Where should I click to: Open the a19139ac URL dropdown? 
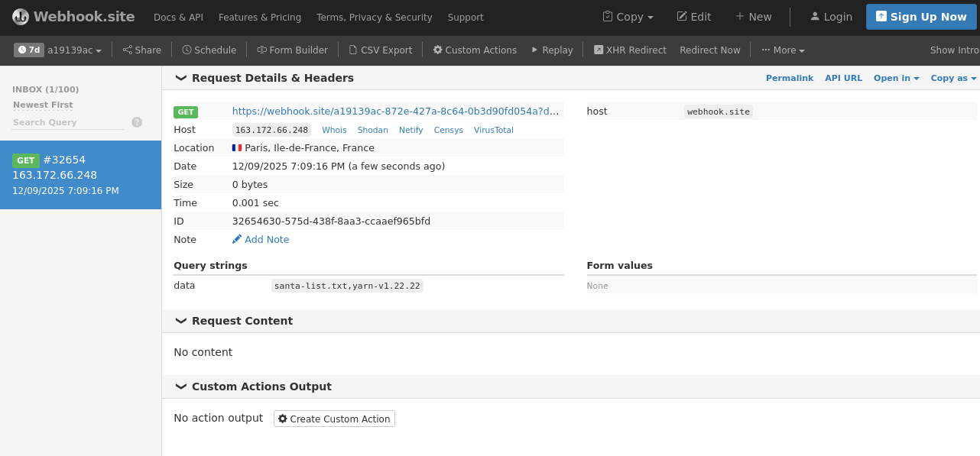click(x=73, y=50)
